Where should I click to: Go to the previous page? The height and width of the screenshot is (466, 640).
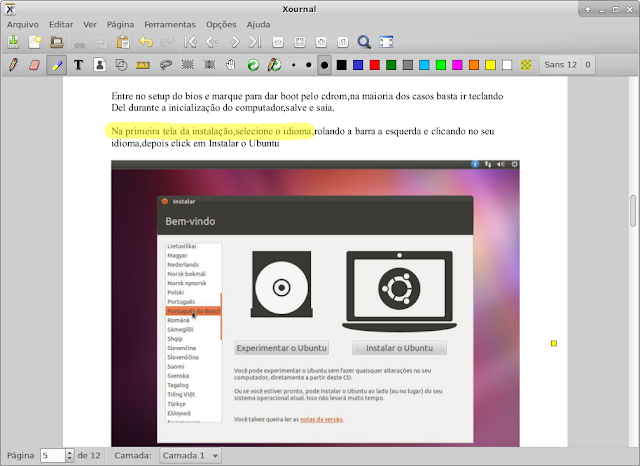[x=212, y=42]
